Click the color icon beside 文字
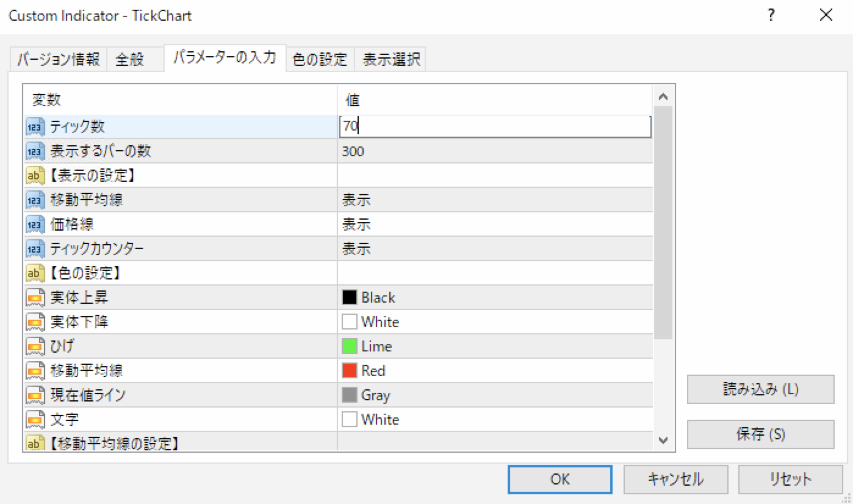This screenshot has height=504, width=853. tap(35, 420)
